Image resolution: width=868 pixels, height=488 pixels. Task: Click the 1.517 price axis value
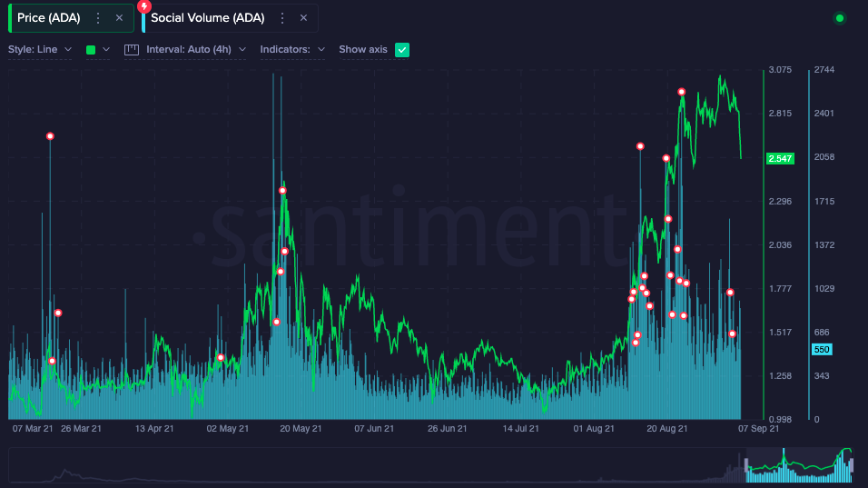tap(780, 333)
